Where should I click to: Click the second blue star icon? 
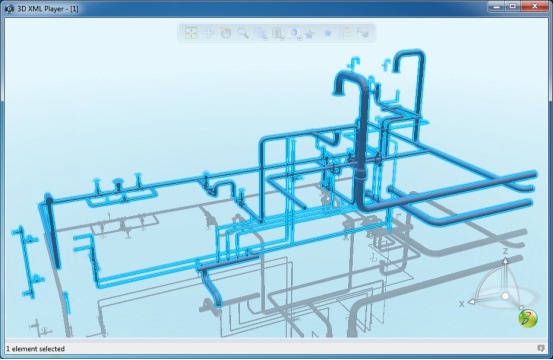(328, 33)
